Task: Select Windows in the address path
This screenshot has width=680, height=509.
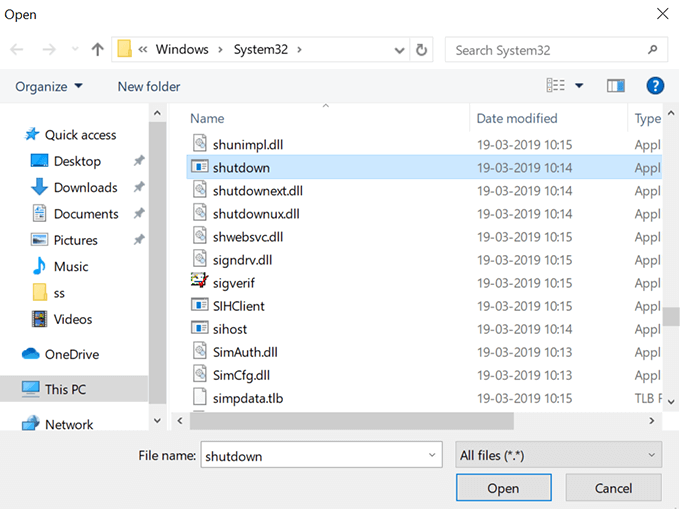Action: click(x=182, y=49)
